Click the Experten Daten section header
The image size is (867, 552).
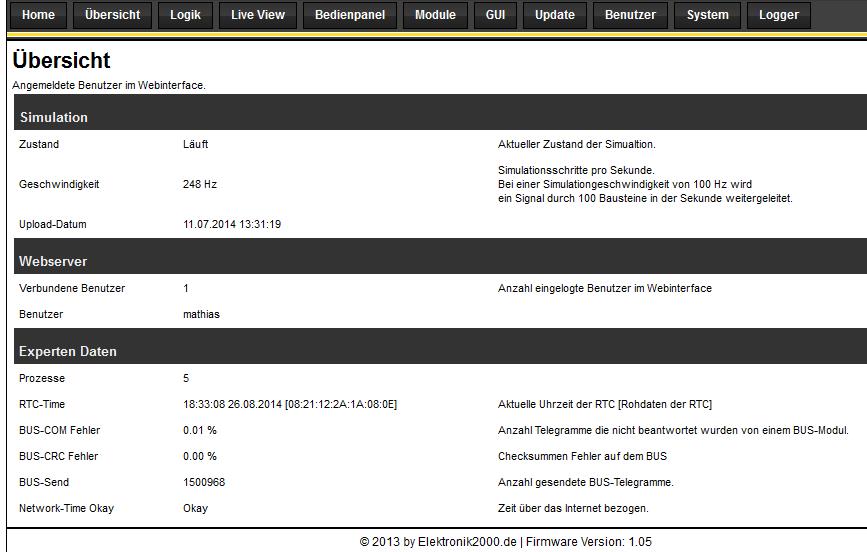68,351
